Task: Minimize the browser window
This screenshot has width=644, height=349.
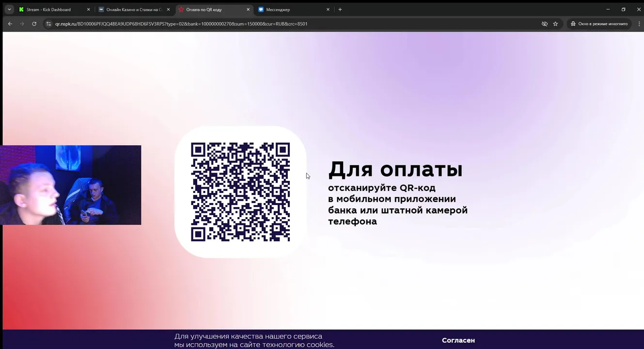Action: (608, 9)
